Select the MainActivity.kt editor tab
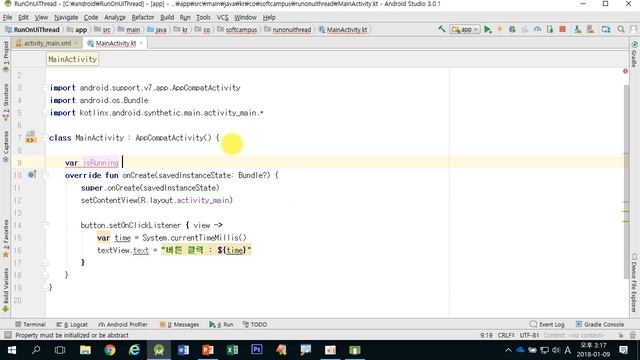Image resolution: width=640 pixels, height=360 pixels. click(x=116, y=43)
